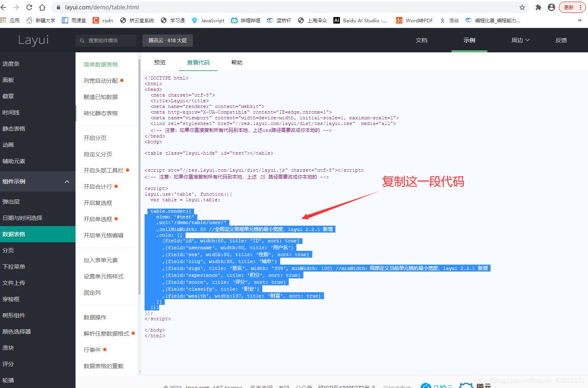
Task: Open the csdn bookmark
Action: point(103,20)
